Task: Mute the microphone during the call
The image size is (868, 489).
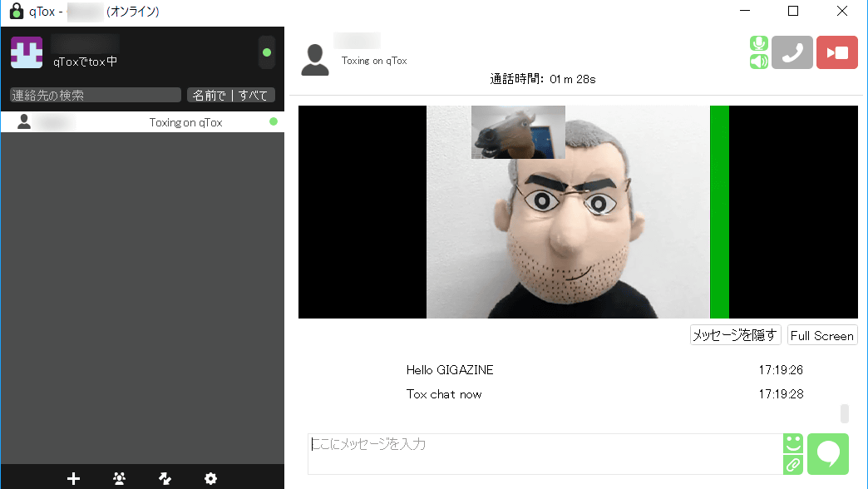Action: (x=759, y=43)
